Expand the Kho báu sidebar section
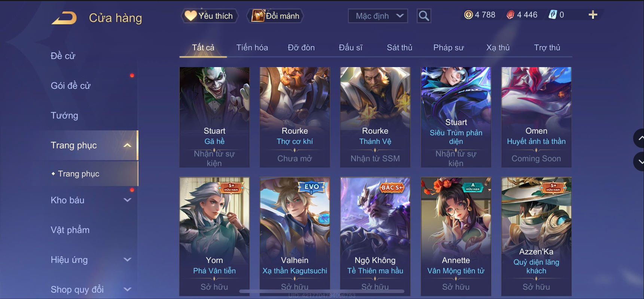This screenshot has width=644, height=299. [x=127, y=200]
